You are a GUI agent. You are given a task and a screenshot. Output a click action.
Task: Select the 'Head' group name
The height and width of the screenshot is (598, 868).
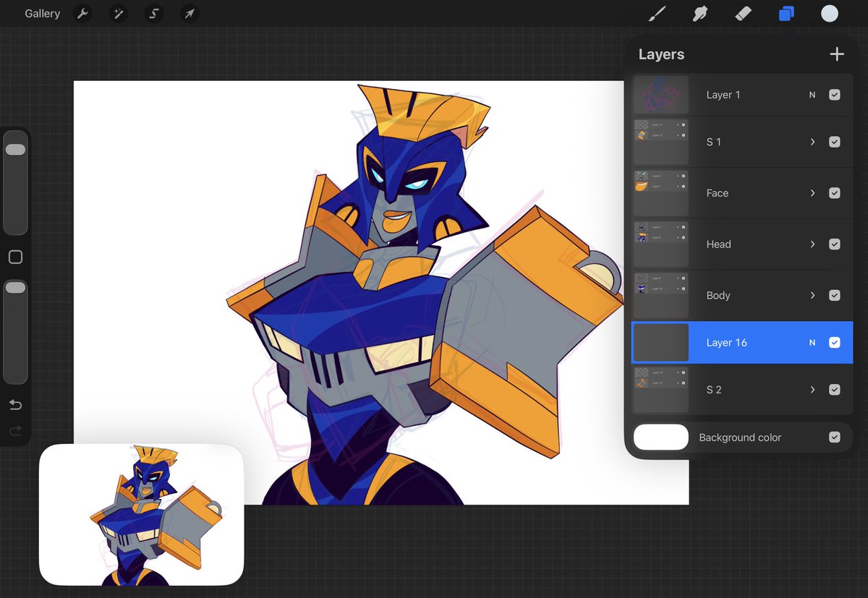719,244
